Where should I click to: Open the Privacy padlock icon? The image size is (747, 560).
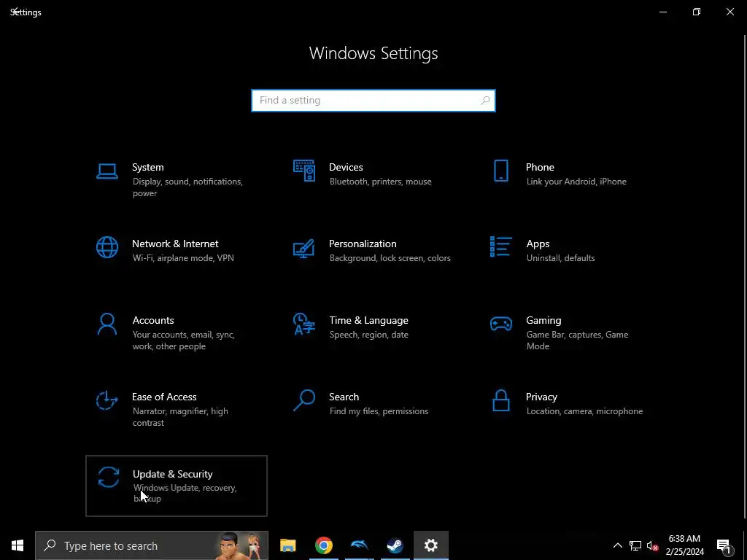click(x=500, y=400)
